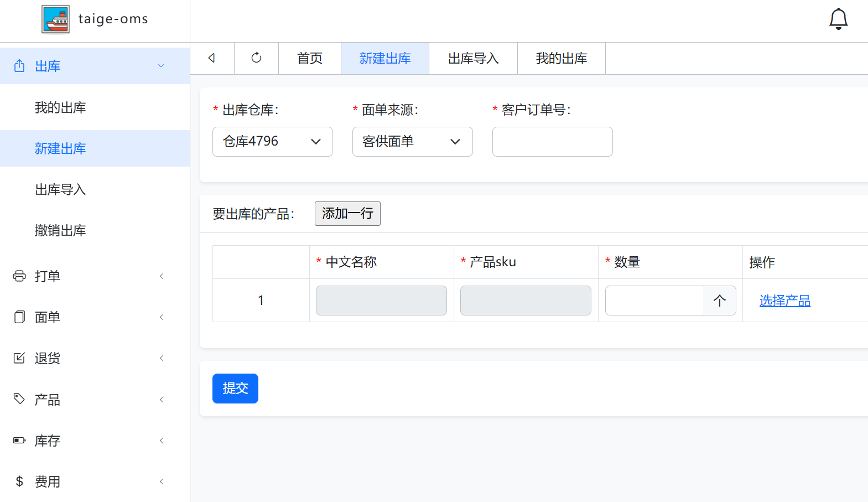Click the 打单 printer icon

[x=19, y=276]
